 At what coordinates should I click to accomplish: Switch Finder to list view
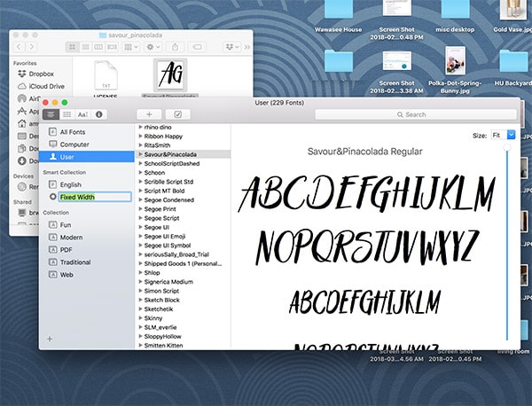[85, 47]
